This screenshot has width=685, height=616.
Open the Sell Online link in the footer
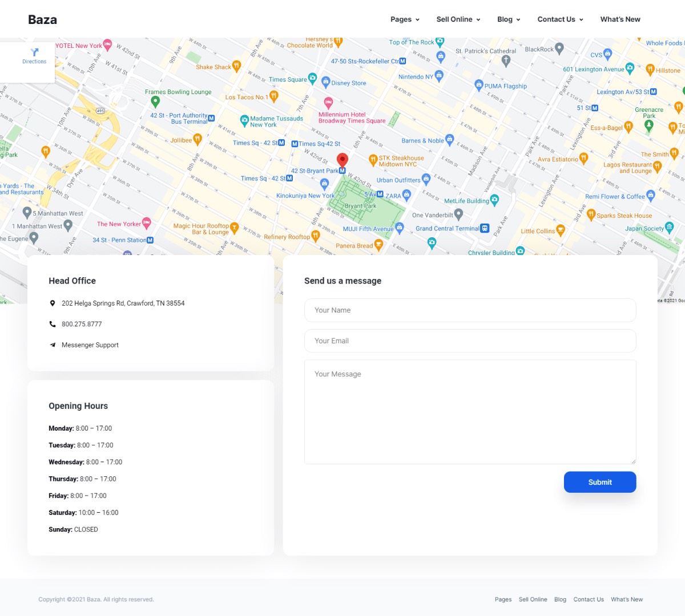(x=533, y=599)
